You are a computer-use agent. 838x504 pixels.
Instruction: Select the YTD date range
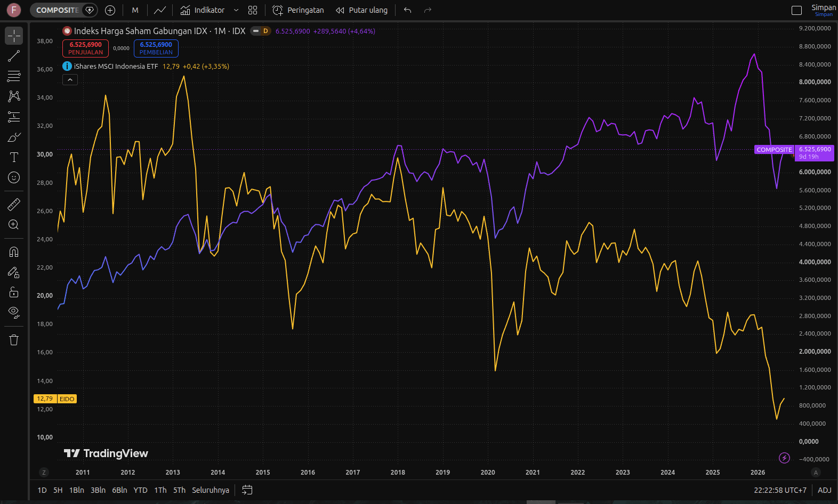141,490
